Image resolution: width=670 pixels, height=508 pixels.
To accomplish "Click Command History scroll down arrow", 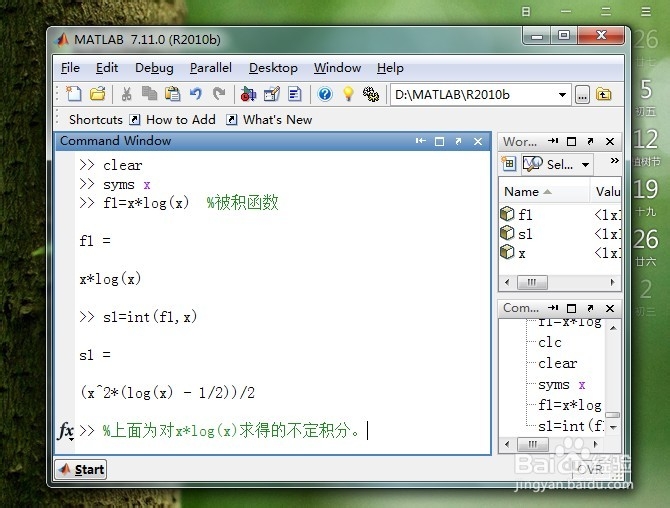I will pos(613,427).
